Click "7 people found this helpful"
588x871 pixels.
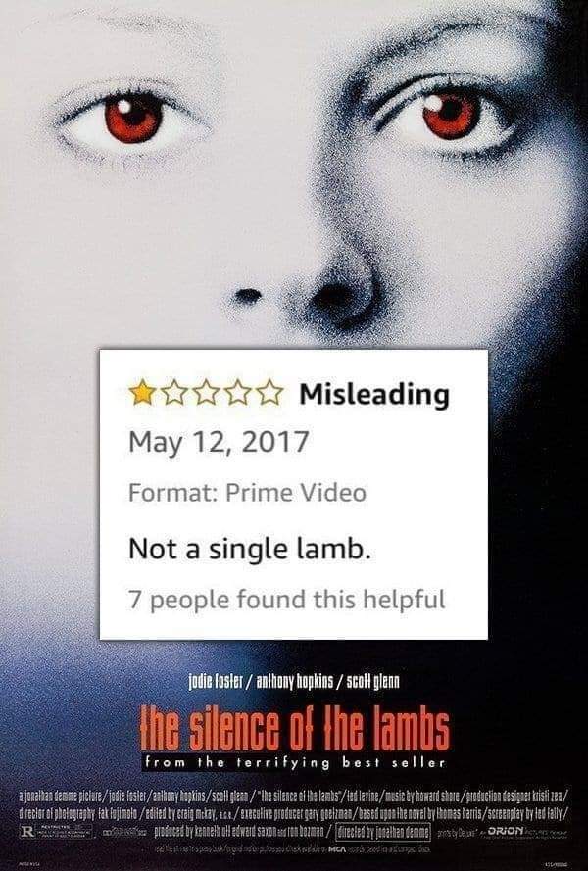click(x=287, y=600)
